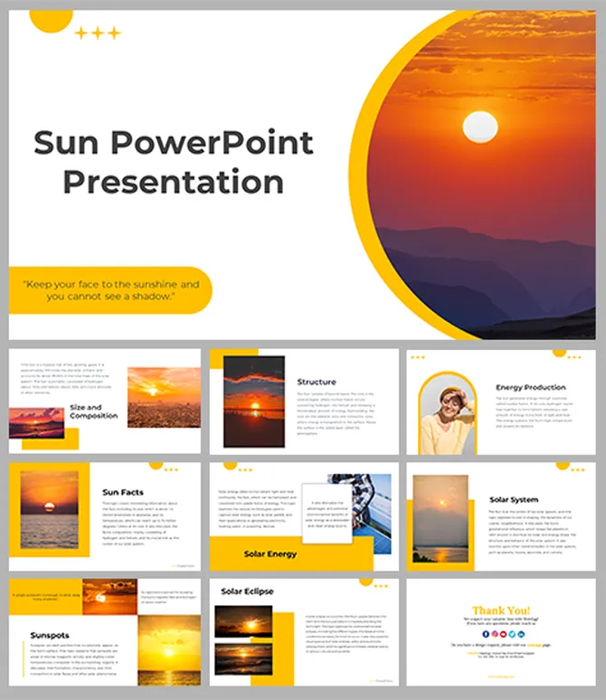Open the Structure slide thumbnail

coord(304,401)
